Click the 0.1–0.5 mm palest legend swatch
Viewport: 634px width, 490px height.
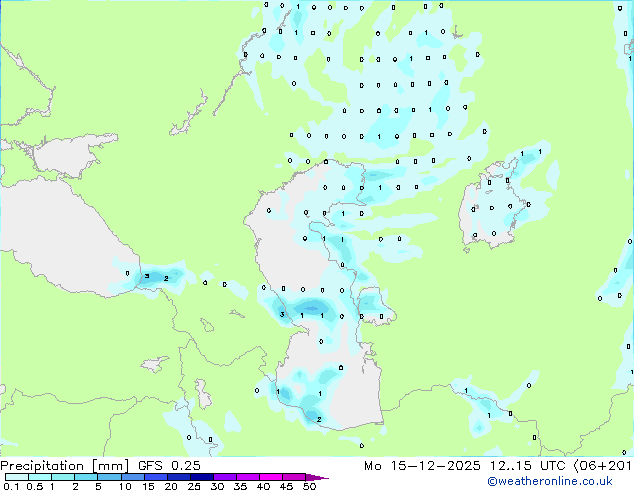click(x=17, y=477)
